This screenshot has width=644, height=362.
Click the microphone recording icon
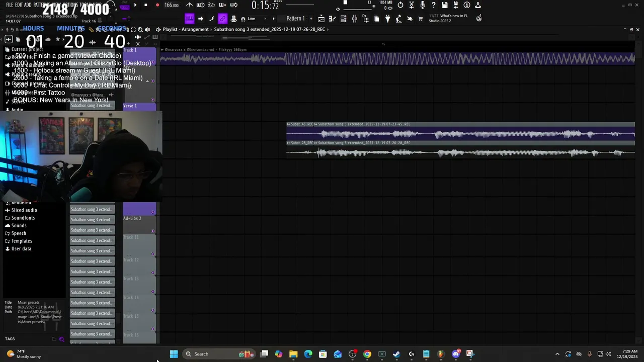(423, 5)
